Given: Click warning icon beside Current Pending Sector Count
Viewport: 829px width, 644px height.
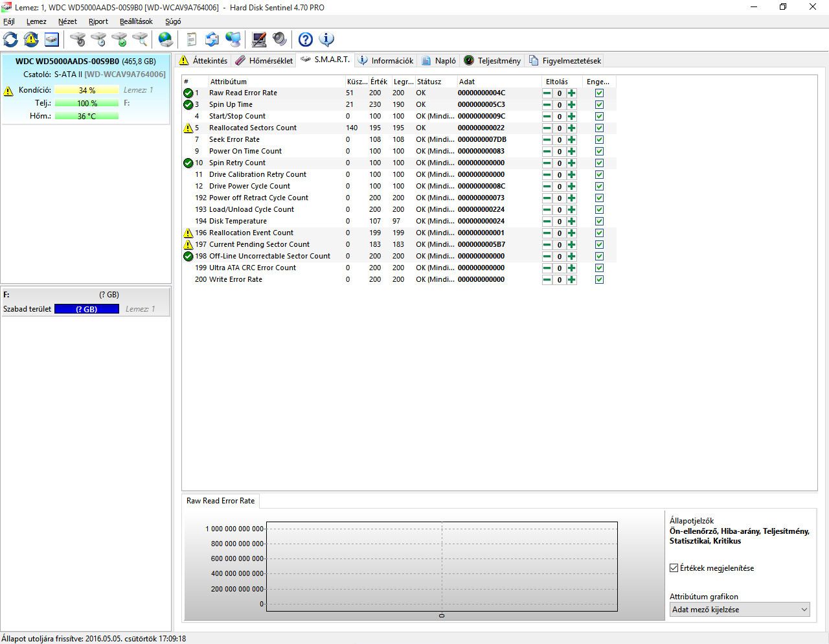Looking at the screenshot, I should coord(188,244).
